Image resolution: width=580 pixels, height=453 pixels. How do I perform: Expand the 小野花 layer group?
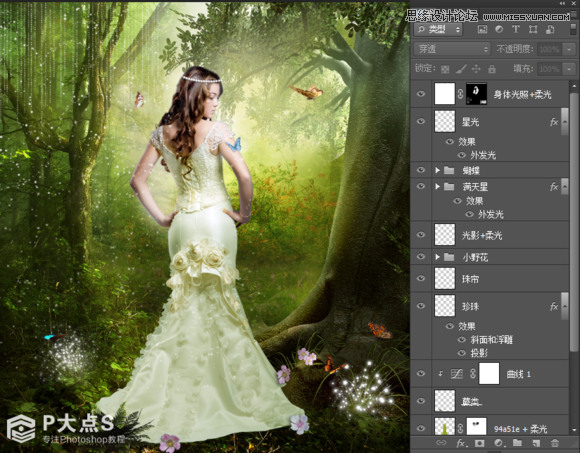point(438,257)
